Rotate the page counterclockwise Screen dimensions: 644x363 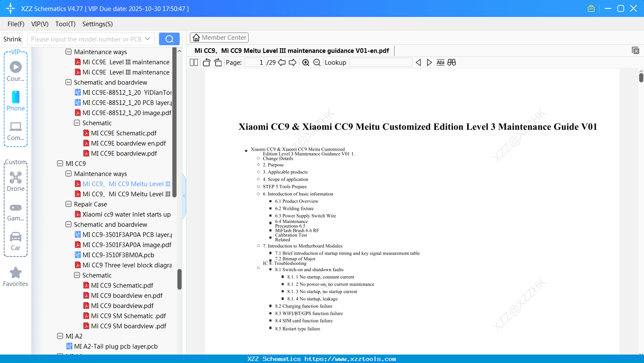click(x=206, y=62)
